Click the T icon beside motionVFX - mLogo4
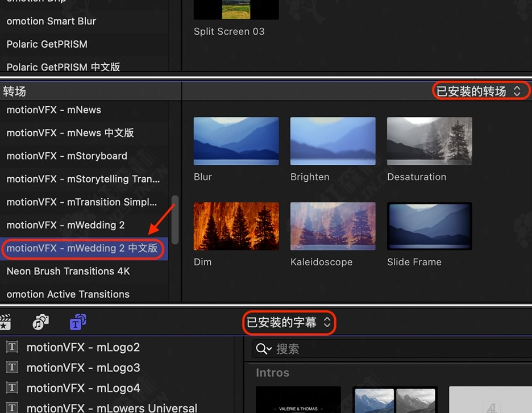This screenshot has width=532, height=413. (x=12, y=387)
